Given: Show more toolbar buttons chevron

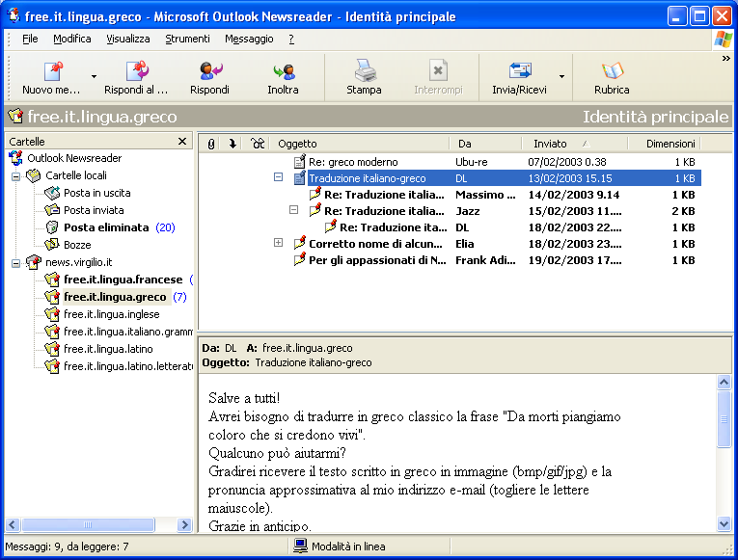Looking at the screenshot, I should [725, 59].
